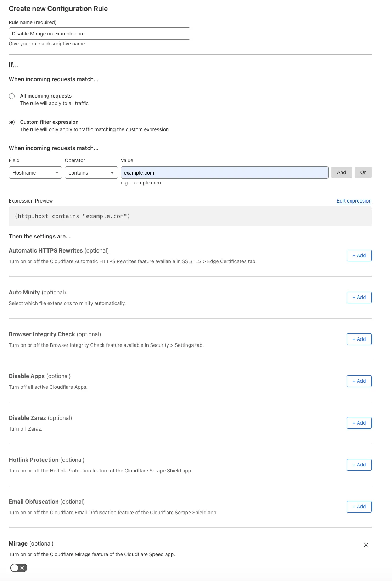Add the Automatic HTTPS Rewrites setting
Screen dimensions: 392x581
coord(359,256)
